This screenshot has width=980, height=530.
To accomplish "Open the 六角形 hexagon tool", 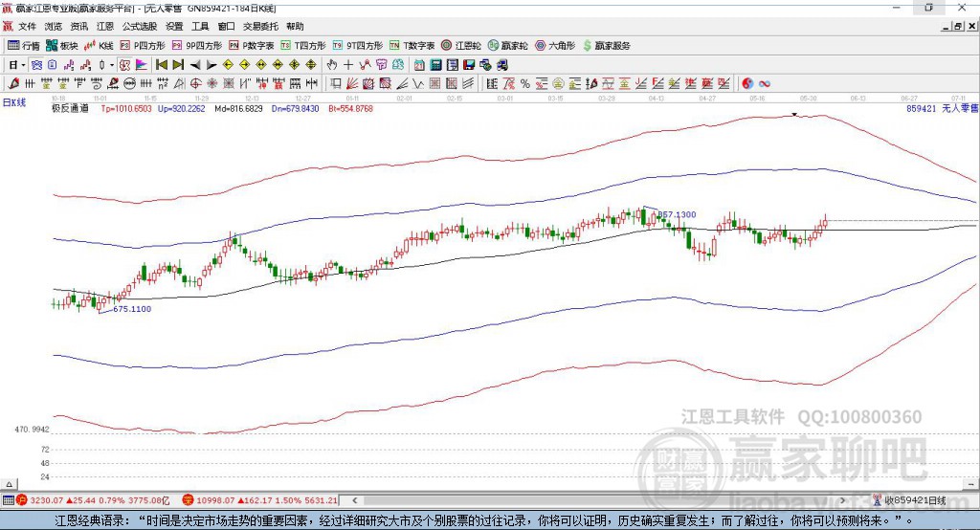I will click(x=555, y=46).
